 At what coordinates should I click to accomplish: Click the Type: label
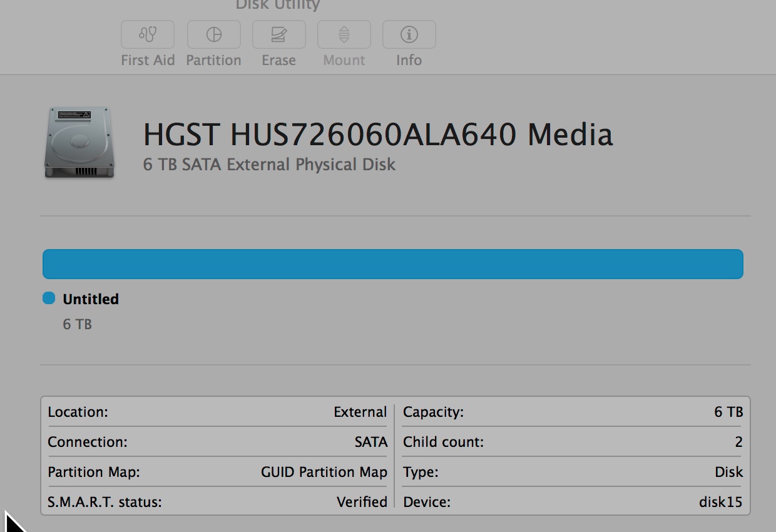coord(421,472)
